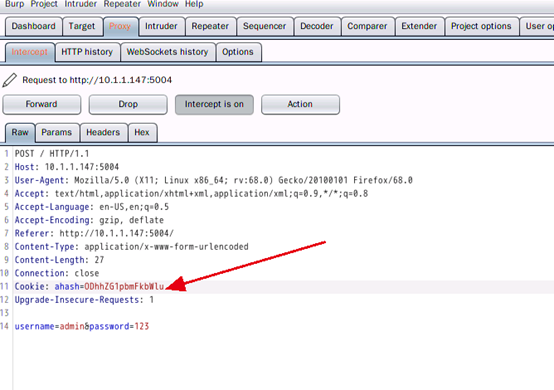Open the Project menu
This screenshot has height=390, width=554.
click(x=44, y=4)
